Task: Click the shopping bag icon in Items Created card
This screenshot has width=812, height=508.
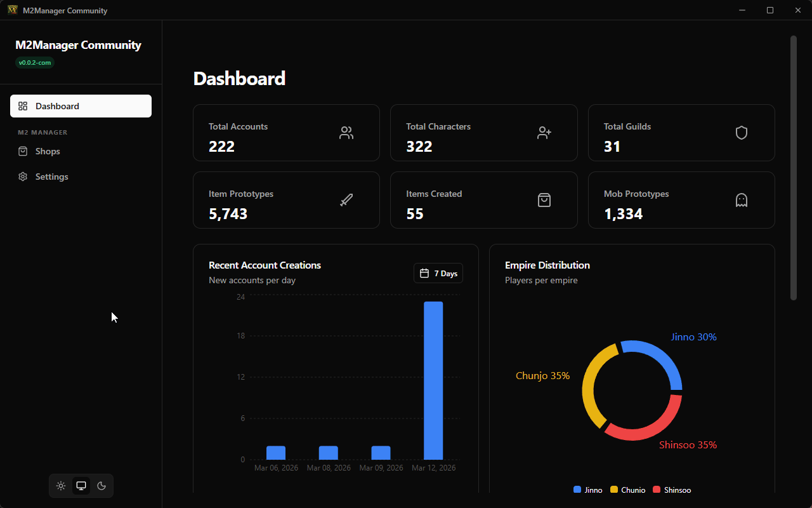Action: point(544,200)
